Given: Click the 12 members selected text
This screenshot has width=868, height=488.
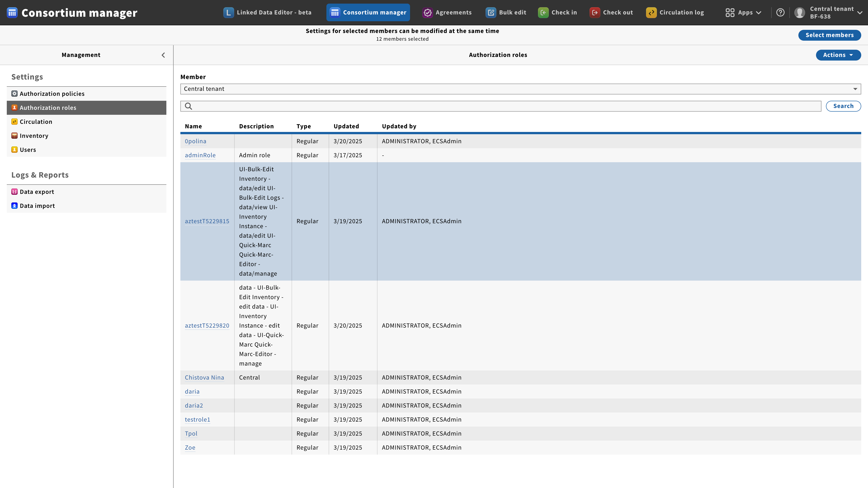Looking at the screenshot, I should pyautogui.click(x=402, y=39).
